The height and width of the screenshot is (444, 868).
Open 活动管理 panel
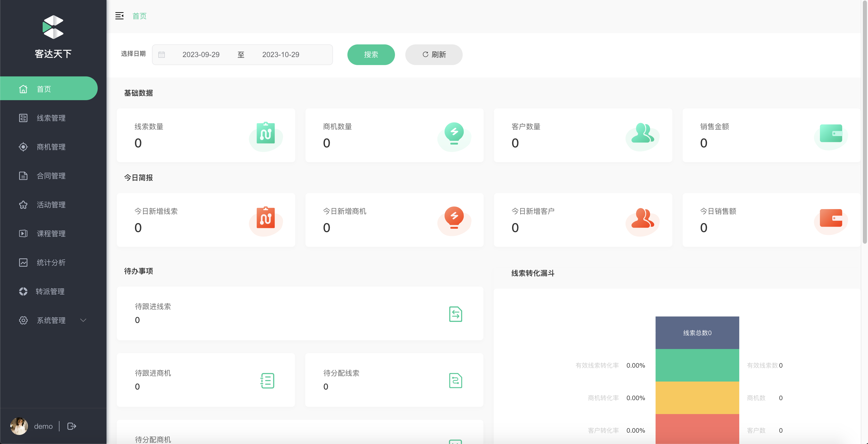pyautogui.click(x=50, y=204)
